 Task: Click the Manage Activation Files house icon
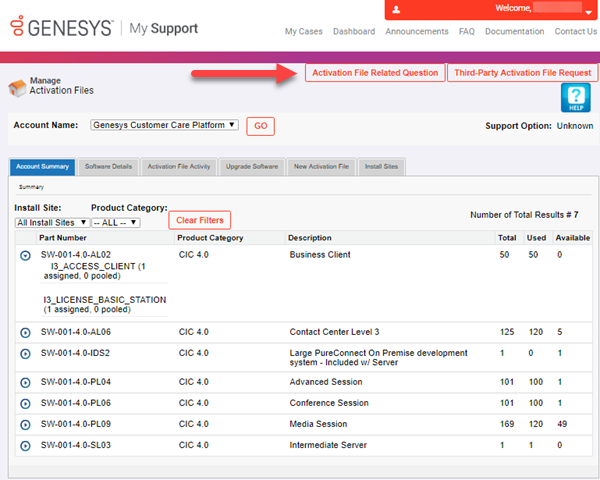coord(18,88)
